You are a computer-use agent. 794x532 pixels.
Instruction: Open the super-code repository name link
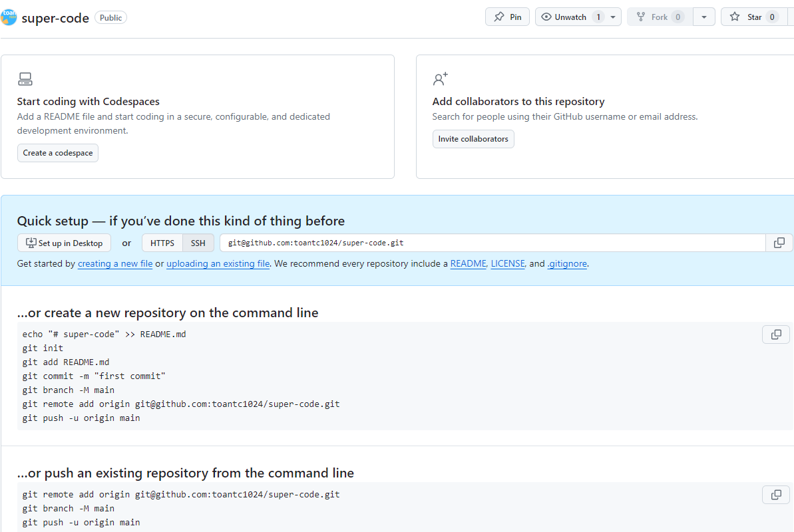55,18
